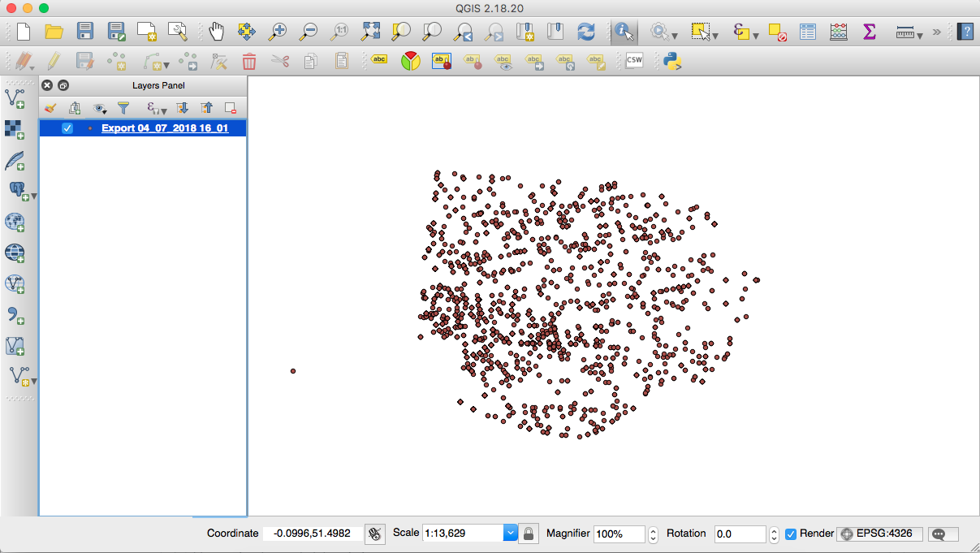Image resolution: width=980 pixels, height=553 pixels.
Task: Open an existing project folder icon
Action: point(54,32)
